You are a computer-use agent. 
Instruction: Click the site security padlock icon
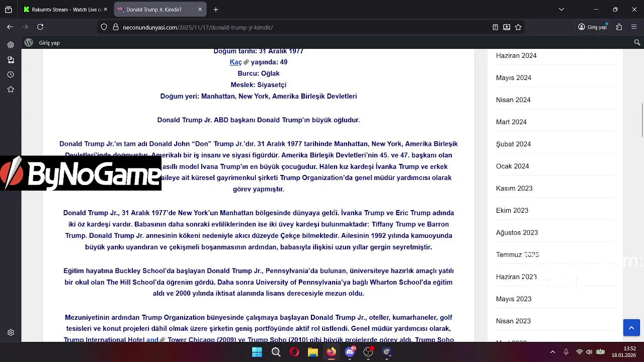click(115, 27)
